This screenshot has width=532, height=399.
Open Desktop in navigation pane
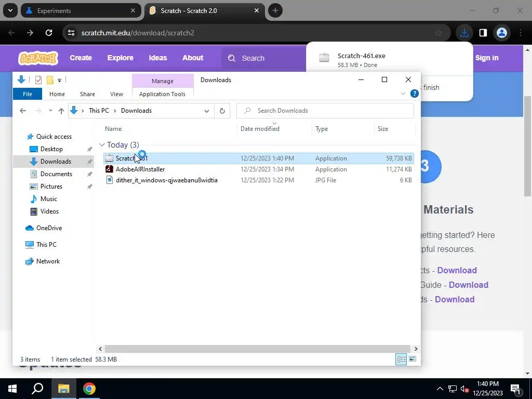tap(51, 149)
